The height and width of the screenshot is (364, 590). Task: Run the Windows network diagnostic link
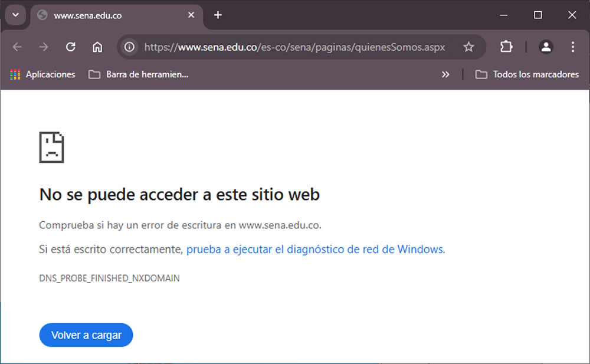314,249
